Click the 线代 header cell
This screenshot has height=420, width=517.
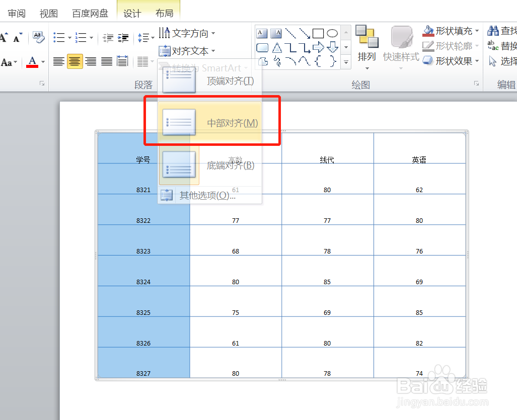tap(327, 148)
